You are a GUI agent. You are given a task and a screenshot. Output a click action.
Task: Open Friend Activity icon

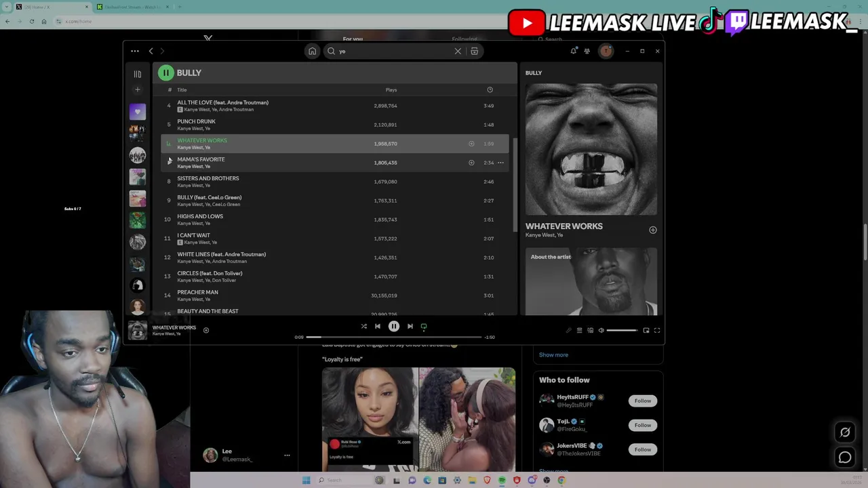[587, 51]
